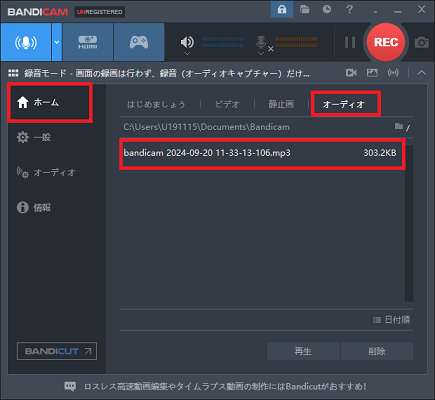Switch to HDMI device recording mode

pos(88,42)
